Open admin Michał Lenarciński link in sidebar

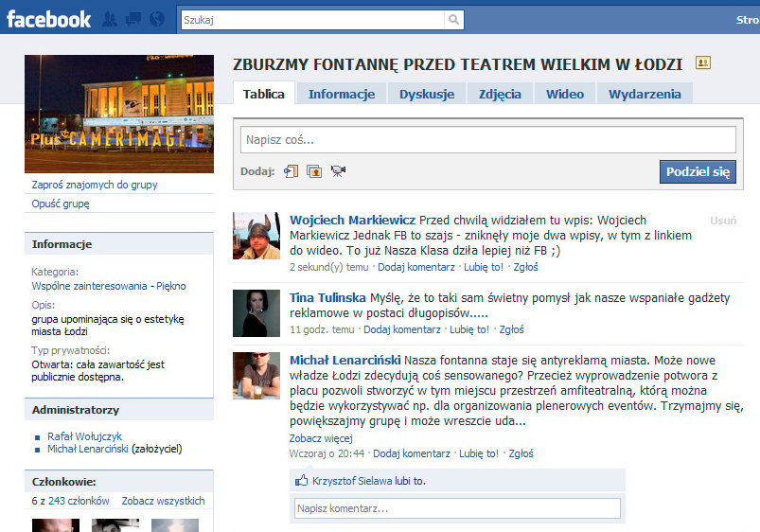click(88, 449)
